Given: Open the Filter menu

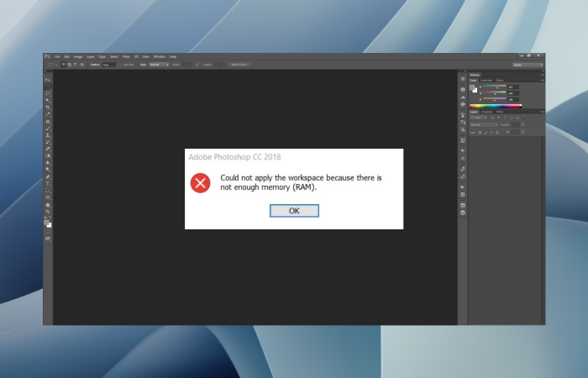Looking at the screenshot, I should [x=126, y=56].
